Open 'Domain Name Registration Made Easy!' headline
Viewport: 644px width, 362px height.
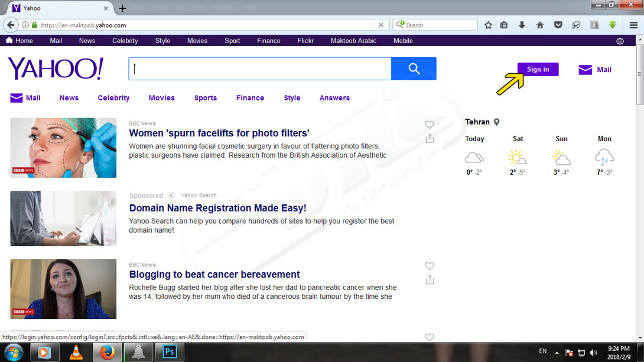click(217, 208)
